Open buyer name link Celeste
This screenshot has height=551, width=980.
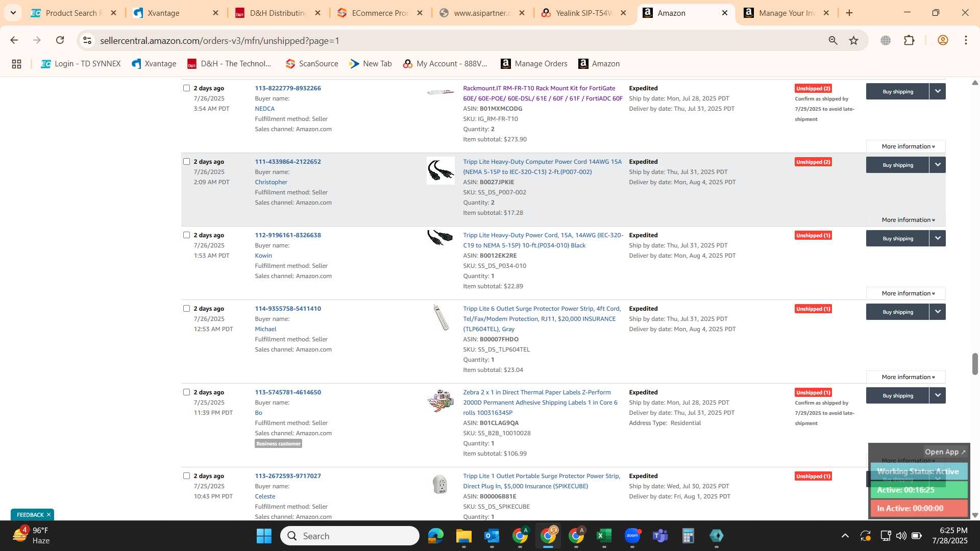click(x=265, y=496)
